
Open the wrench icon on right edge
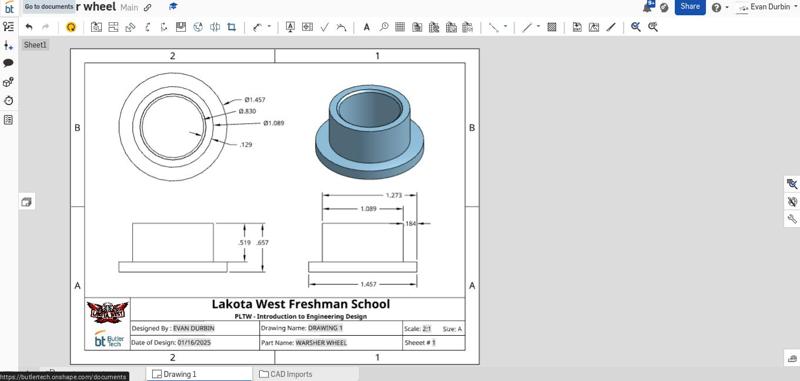[792, 219]
